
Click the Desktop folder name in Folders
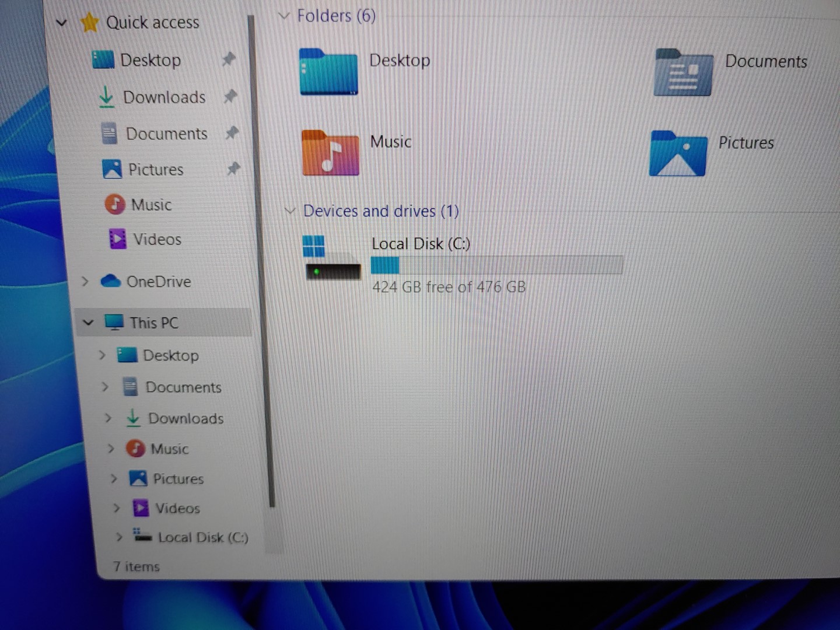point(400,60)
